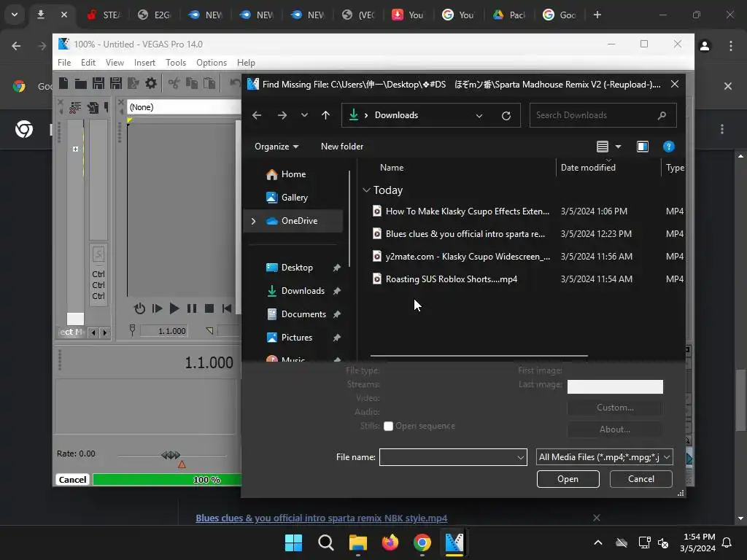Open File Explorer from taskbar
Screen dimensions: 747x560
(357, 542)
